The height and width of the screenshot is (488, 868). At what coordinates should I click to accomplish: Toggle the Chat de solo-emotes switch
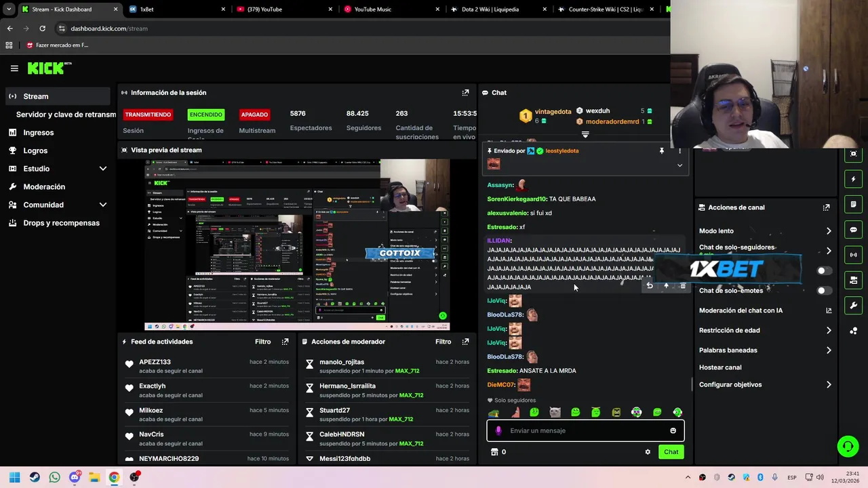[824, 291]
